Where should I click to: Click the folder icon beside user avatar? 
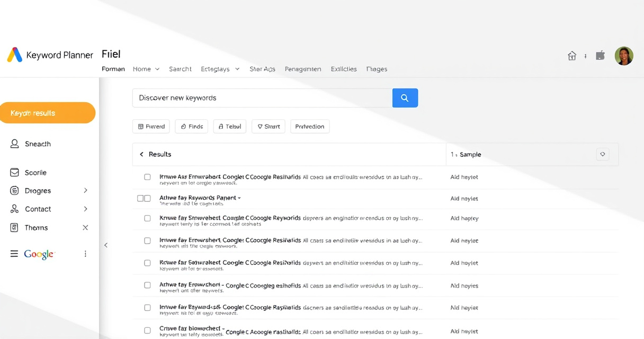[600, 55]
